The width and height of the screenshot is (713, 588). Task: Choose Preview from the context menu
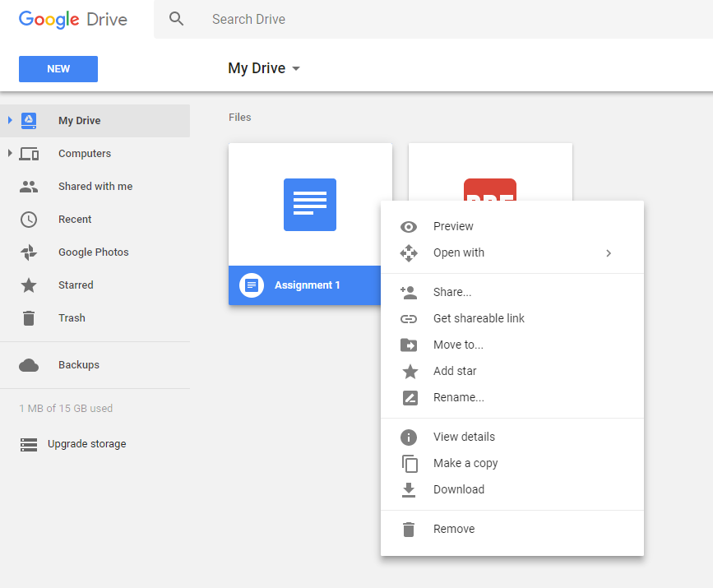512,226
